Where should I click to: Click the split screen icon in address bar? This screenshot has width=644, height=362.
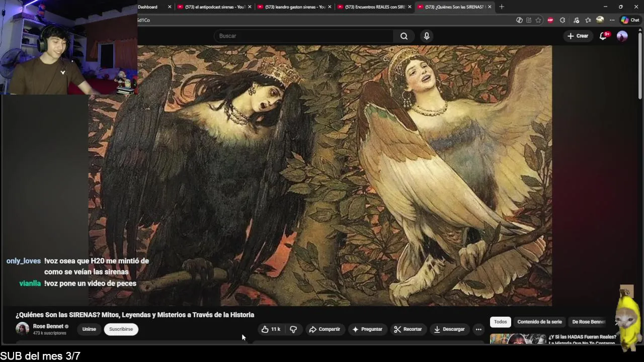point(529,20)
